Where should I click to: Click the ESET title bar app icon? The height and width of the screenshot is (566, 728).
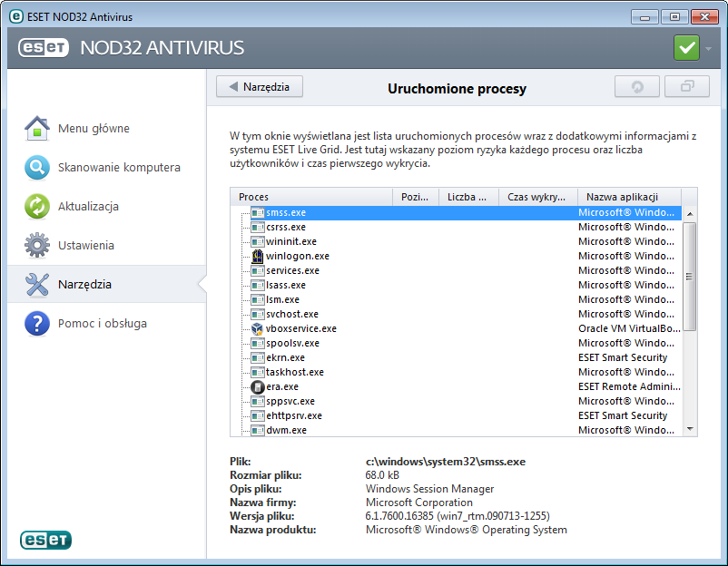pyautogui.click(x=16, y=16)
